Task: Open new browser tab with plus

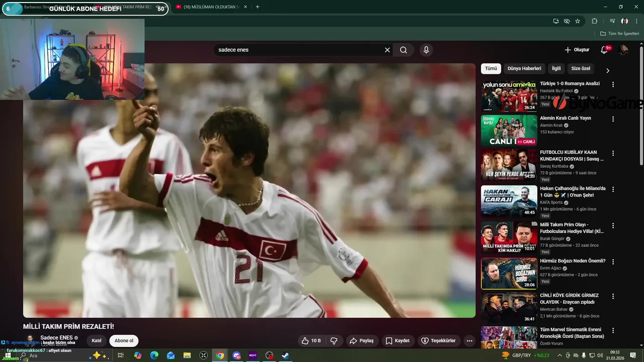Action: tap(258, 7)
